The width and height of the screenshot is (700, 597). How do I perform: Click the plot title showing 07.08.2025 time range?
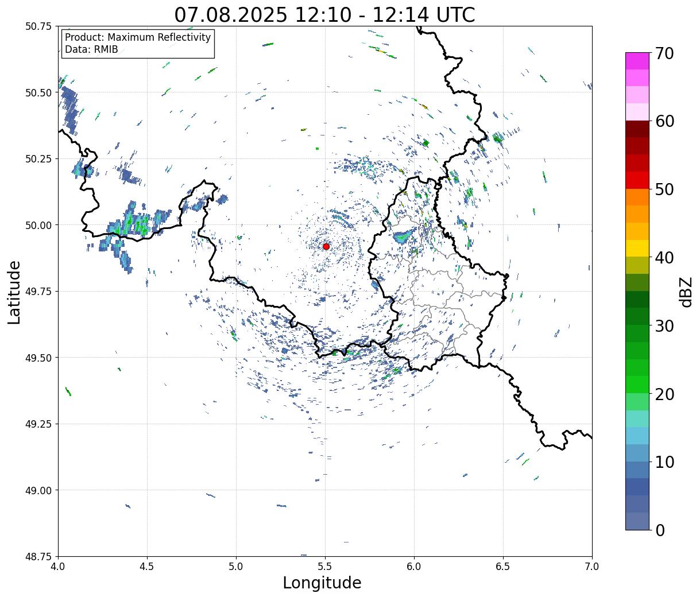click(325, 14)
